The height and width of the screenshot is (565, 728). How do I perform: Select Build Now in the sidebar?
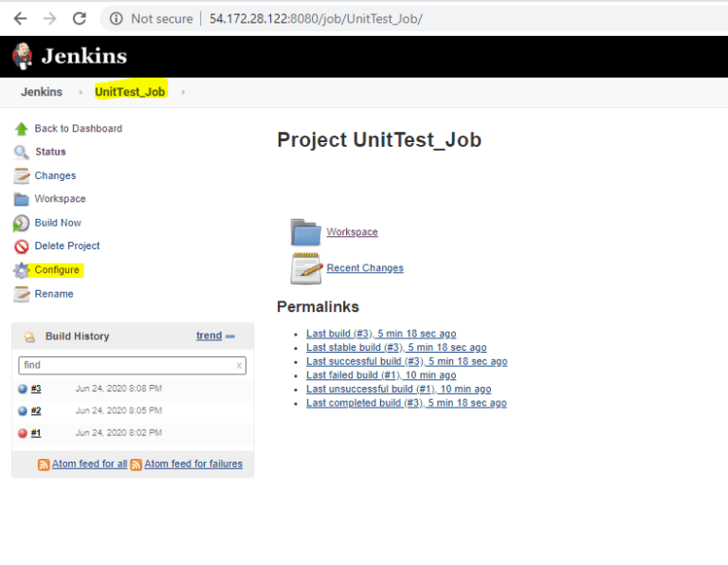pos(58,223)
